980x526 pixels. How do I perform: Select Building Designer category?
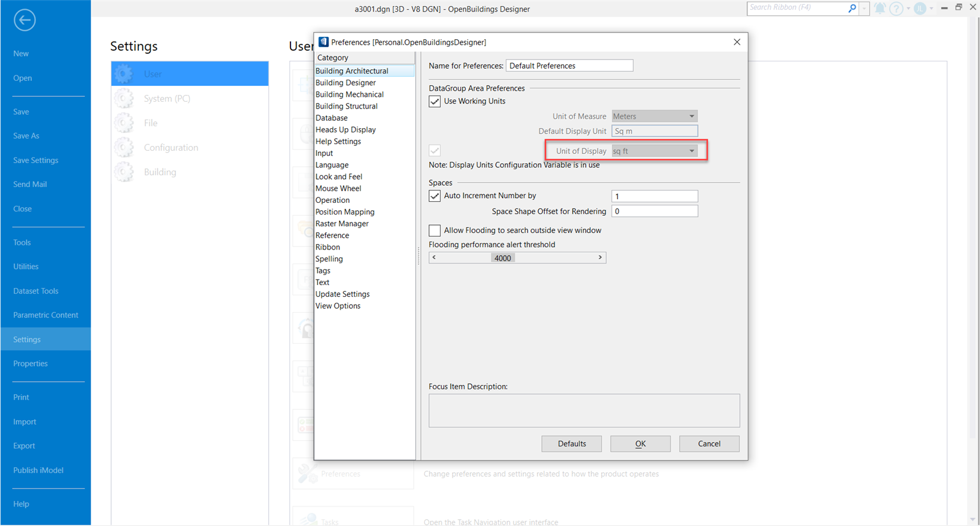(364, 83)
